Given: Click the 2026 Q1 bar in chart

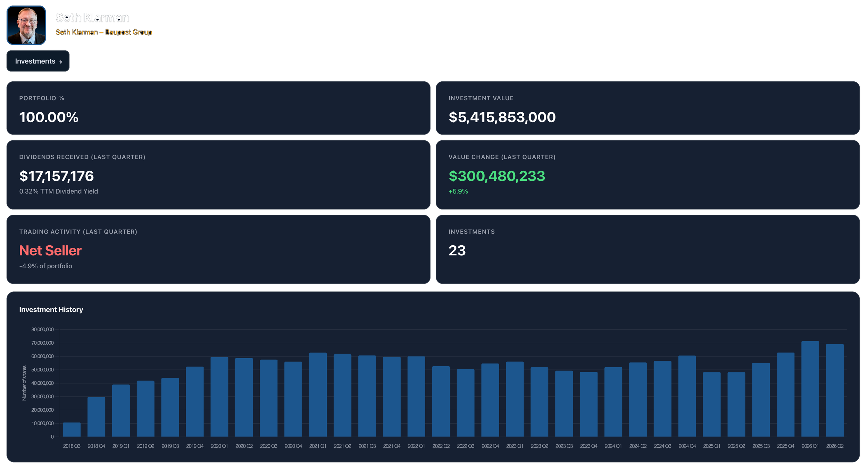Looking at the screenshot, I should click(810, 389).
